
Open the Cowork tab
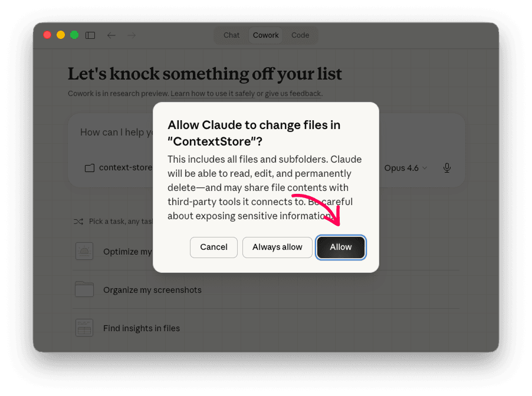pyautogui.click(x=265, y=35)
